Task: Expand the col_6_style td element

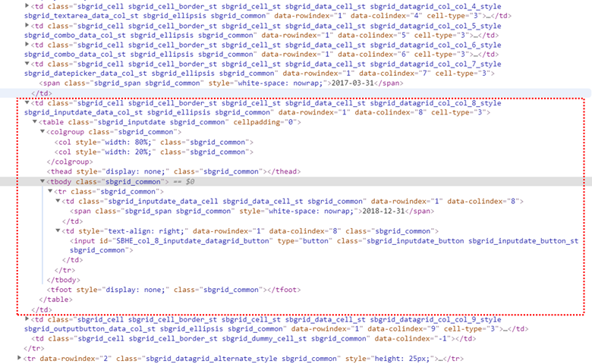Action: 27,44
